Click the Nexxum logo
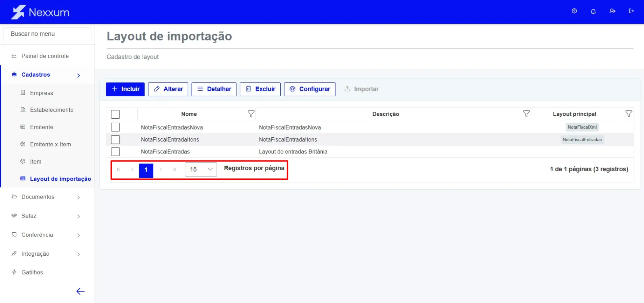 [40, 12]
